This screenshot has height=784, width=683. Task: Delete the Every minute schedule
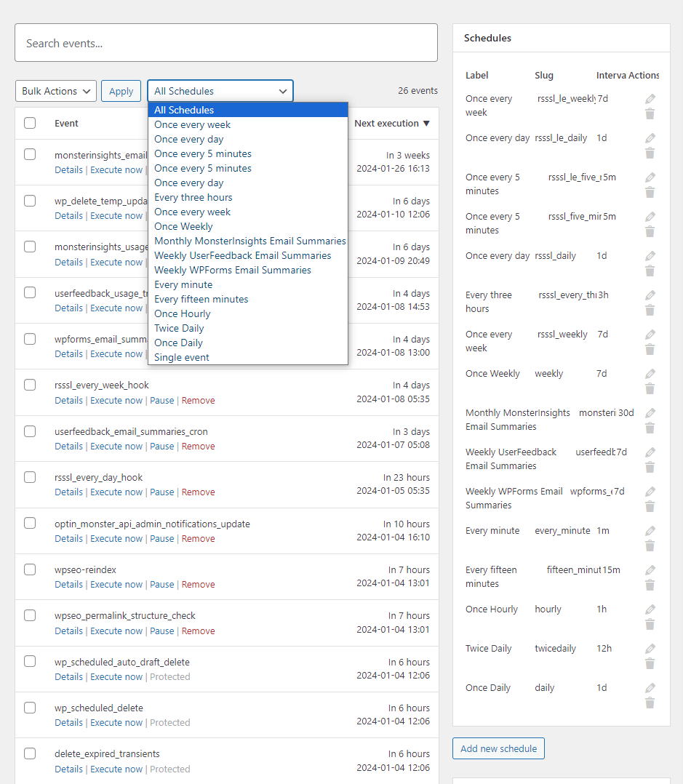coord(650,545)
